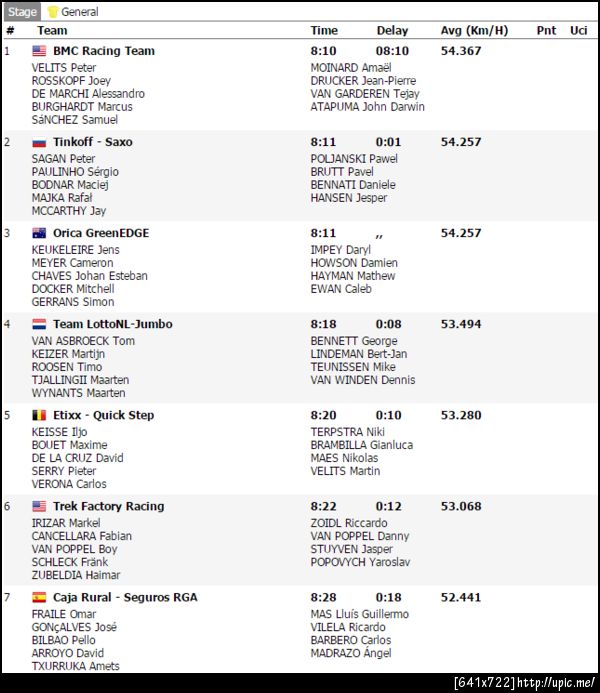Click the Spanish flag beside Caja Rural
The width and height of the screenshot is (600, 693).
coord(39,597)
